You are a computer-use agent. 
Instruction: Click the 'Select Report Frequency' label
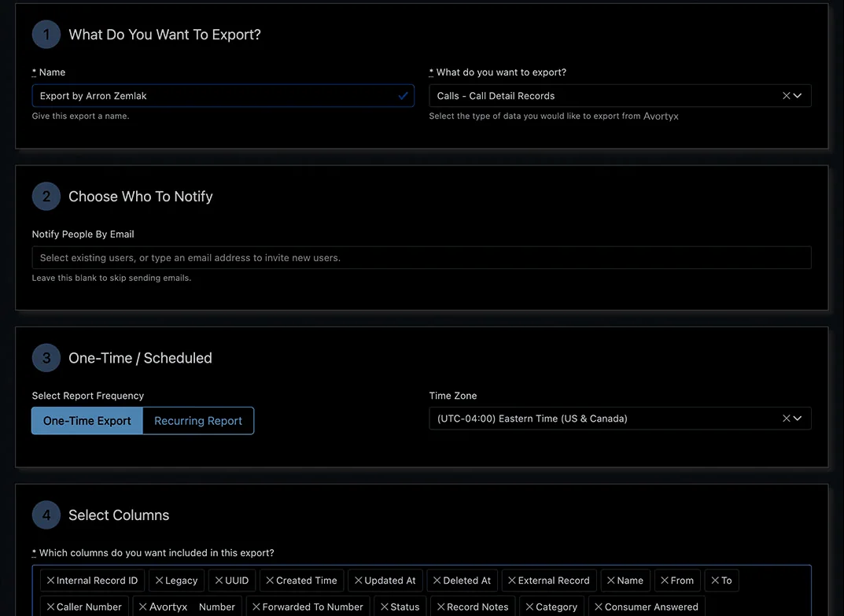(88, 396)
